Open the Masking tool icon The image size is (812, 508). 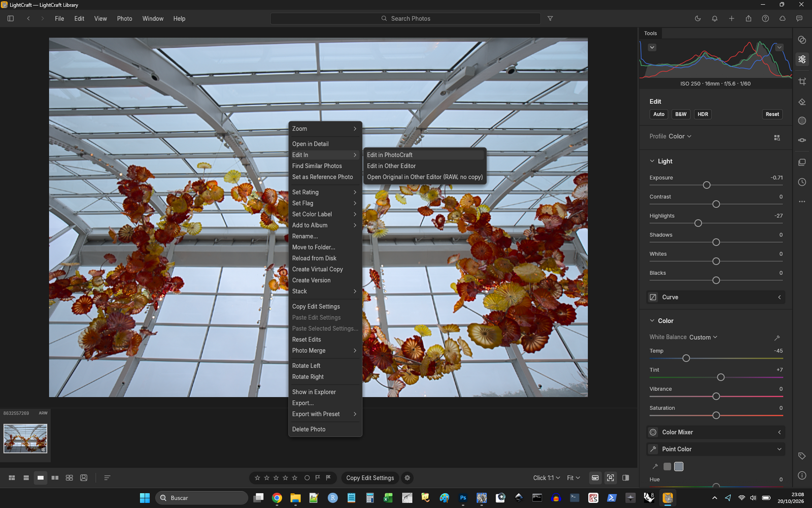point(802,121)
